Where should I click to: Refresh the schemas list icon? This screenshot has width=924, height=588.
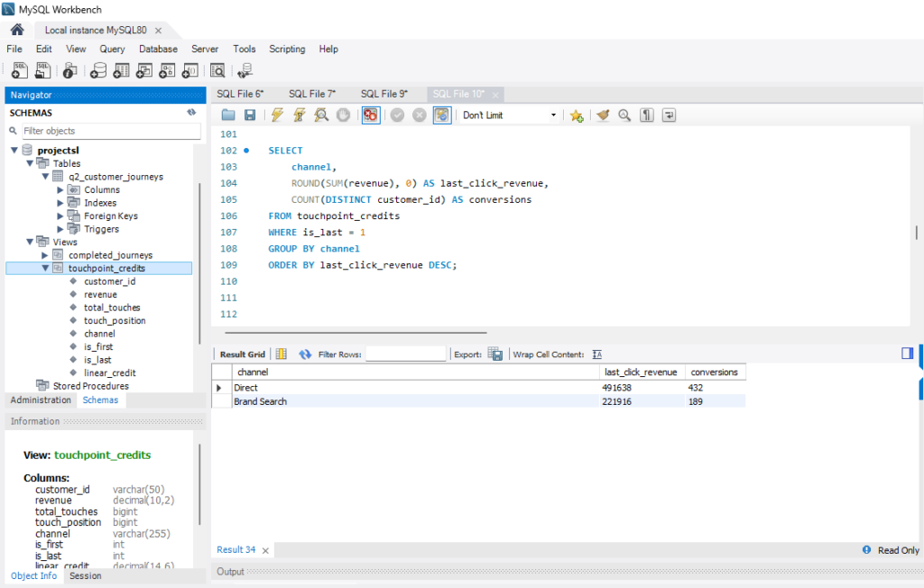click(191, 112)
